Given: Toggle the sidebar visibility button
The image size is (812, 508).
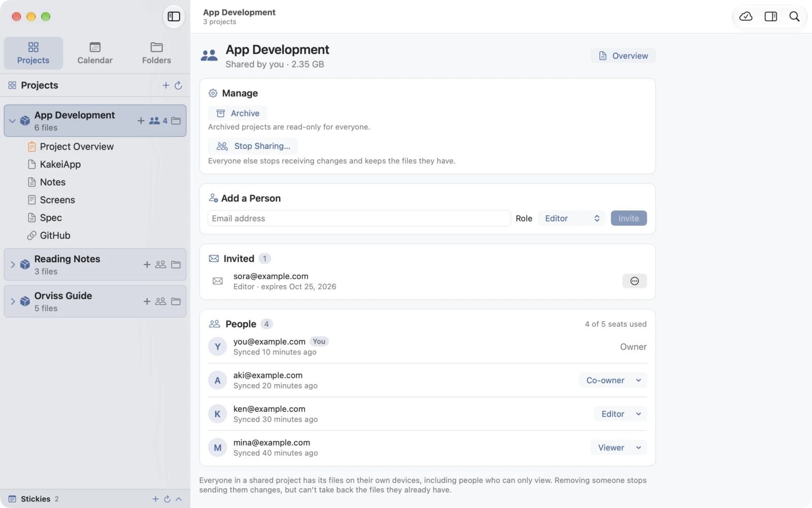Looking at the screenshot, I should point(174,16).
